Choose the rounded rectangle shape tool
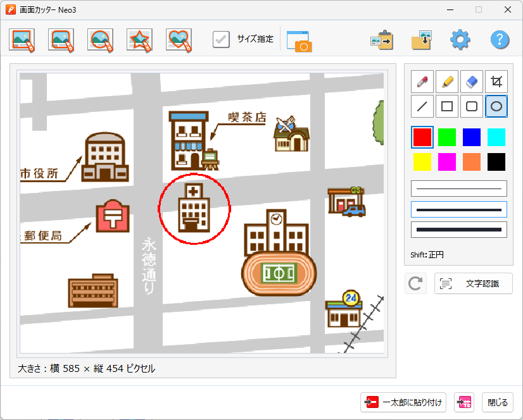Image resolution: width=523 pixels, height=420 pixels. pyautogui.click(x=472, y=106)
